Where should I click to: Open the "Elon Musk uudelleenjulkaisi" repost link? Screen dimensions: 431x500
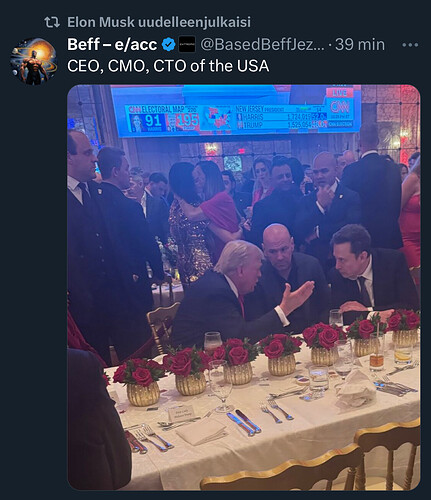point(159,22)
